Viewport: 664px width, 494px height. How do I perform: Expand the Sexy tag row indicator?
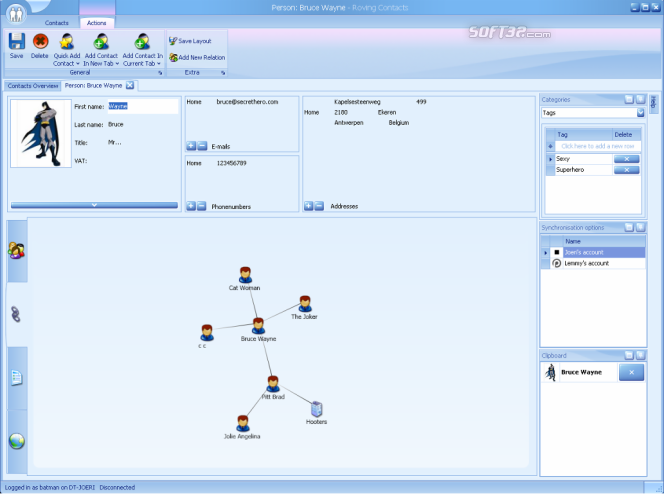[x=551, y=159]
